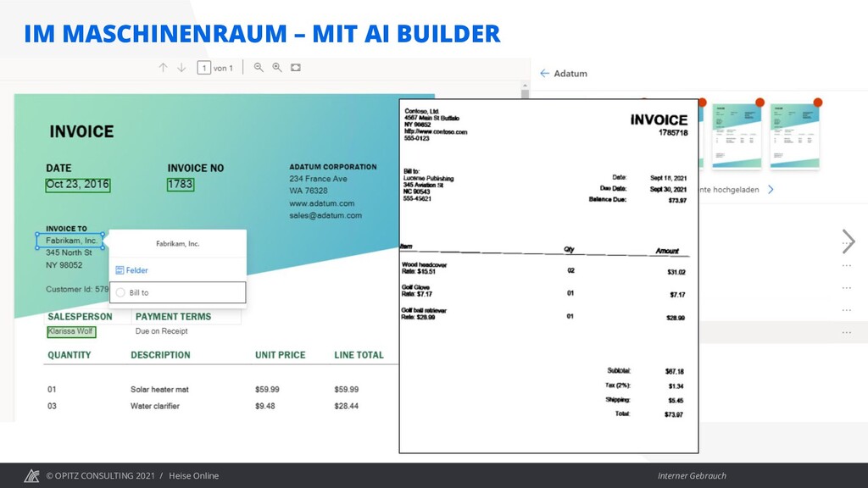
Task: Click the Felder label in popup
Action: click(x=136, y=270)
